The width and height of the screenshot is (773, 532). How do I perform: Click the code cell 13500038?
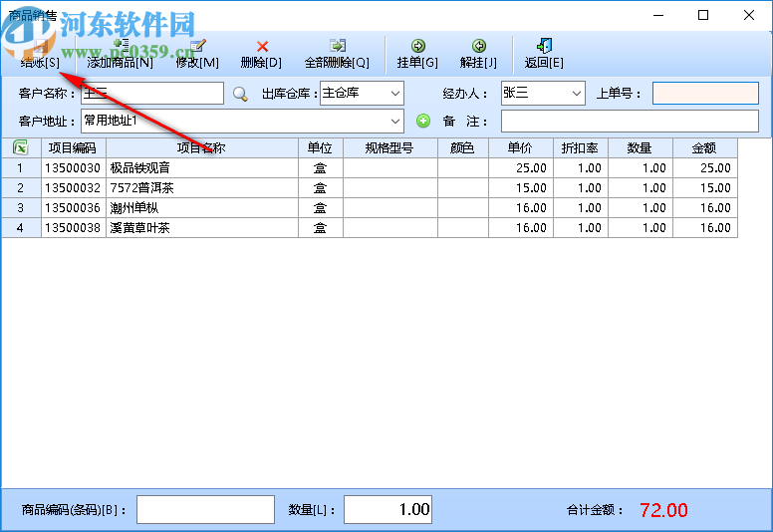coord(74,228)
